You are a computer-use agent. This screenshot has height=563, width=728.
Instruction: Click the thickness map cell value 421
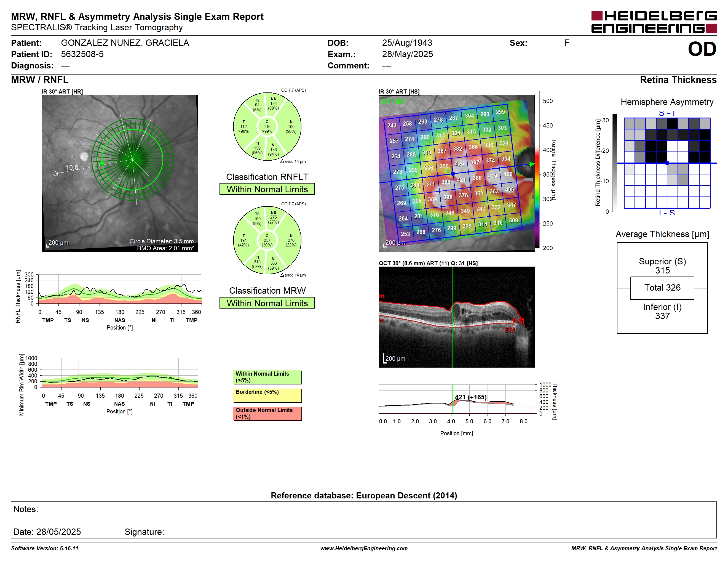click(x=461, y=180)
